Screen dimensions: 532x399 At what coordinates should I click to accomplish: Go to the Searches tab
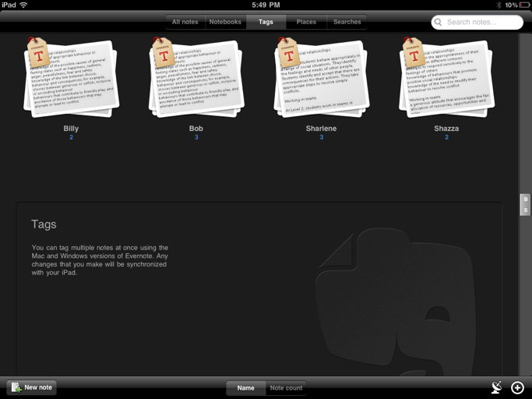pos(347,22)
